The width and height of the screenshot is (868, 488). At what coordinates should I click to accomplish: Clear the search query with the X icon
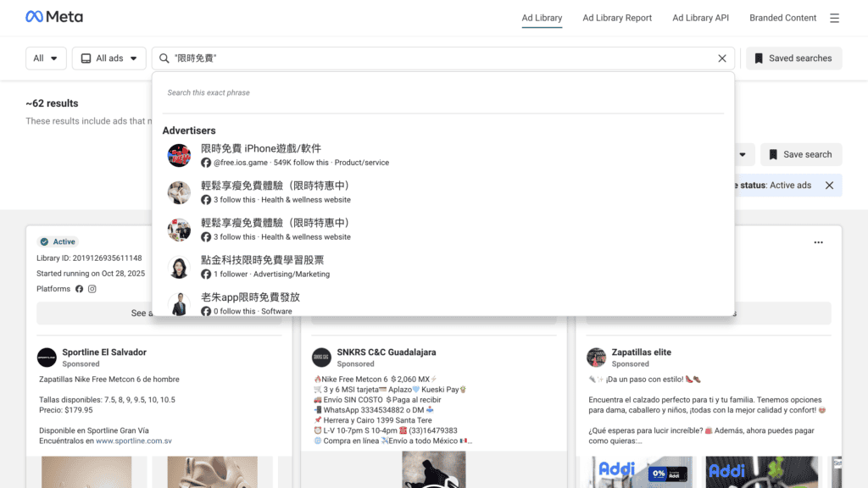tap(722, 58)
